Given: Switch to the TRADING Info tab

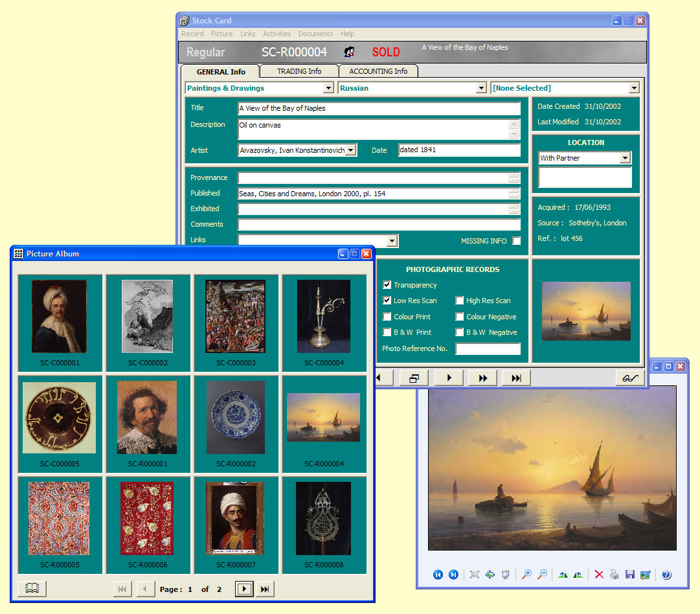Looking at the screenshot, I should pyautogui.click(x=299, y=71).
